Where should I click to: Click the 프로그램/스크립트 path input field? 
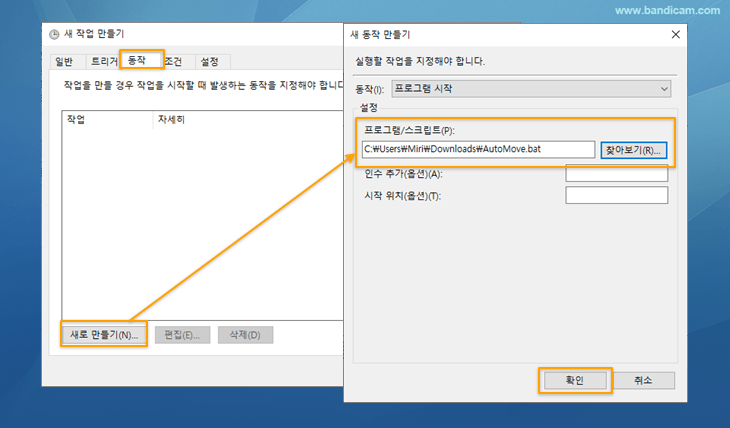pyautogui.click(x=479, y=149)
